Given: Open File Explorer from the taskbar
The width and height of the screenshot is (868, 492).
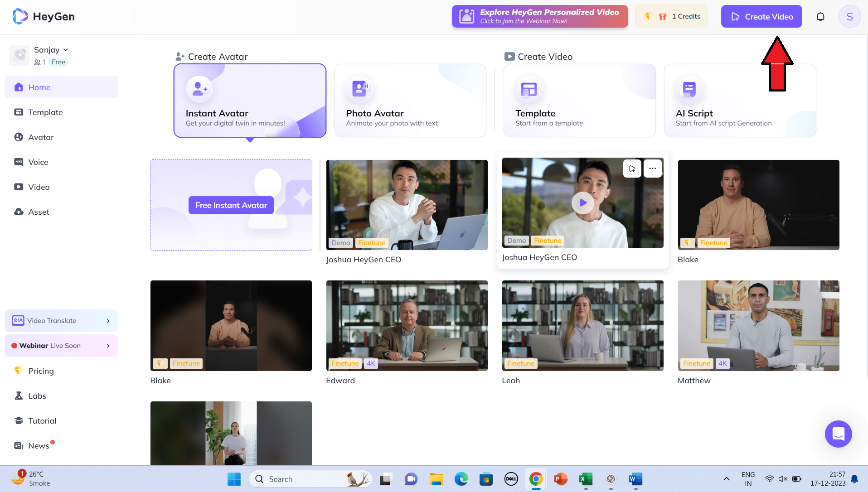Looking at the screenshot, I should click(436, 479).
